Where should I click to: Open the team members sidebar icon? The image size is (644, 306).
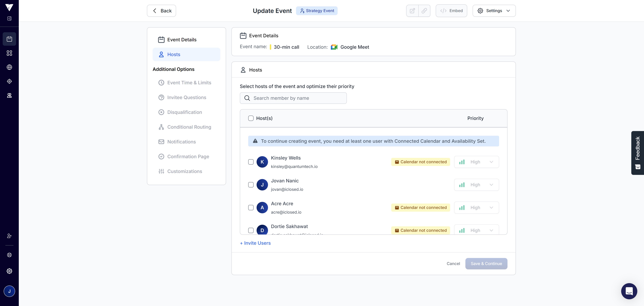point(9,95)
